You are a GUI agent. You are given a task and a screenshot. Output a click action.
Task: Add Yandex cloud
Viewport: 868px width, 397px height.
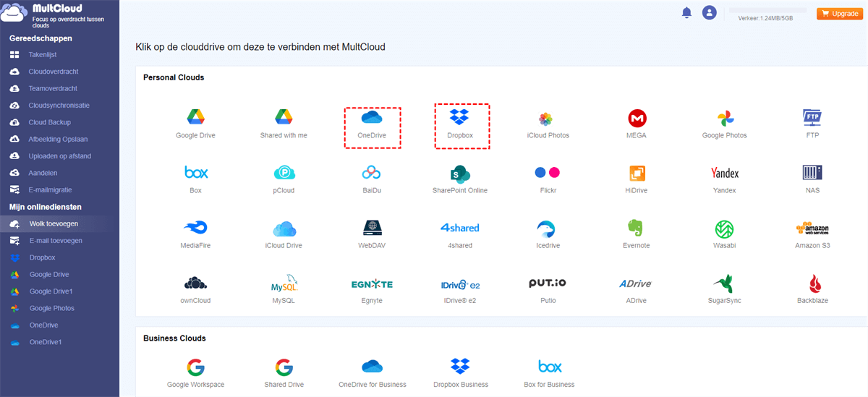point(724,179)
